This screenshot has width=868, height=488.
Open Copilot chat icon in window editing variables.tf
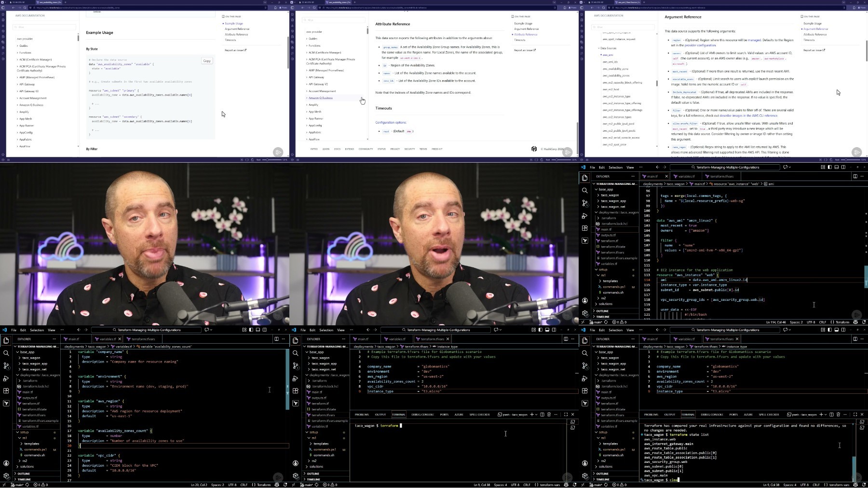207,330
